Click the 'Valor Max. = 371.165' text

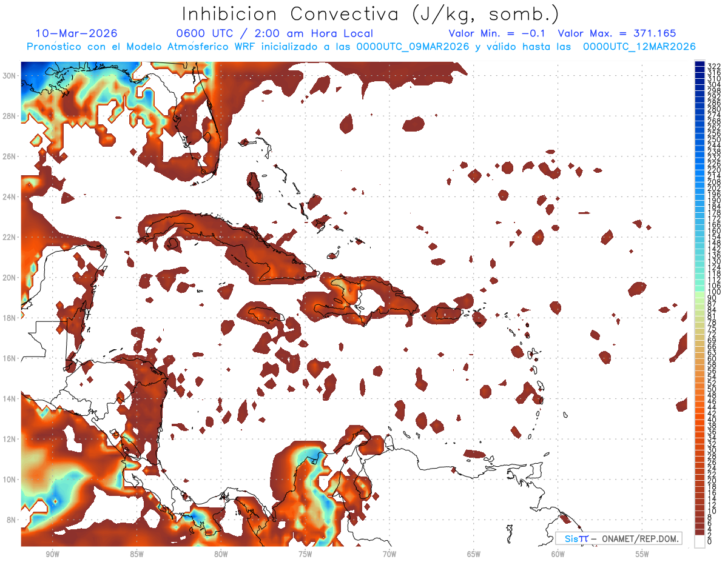(x=616, y=33)
